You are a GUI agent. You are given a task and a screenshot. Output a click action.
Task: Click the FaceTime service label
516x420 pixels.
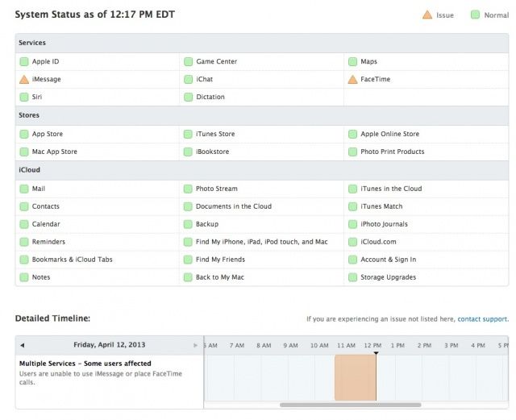coord(376,79)
